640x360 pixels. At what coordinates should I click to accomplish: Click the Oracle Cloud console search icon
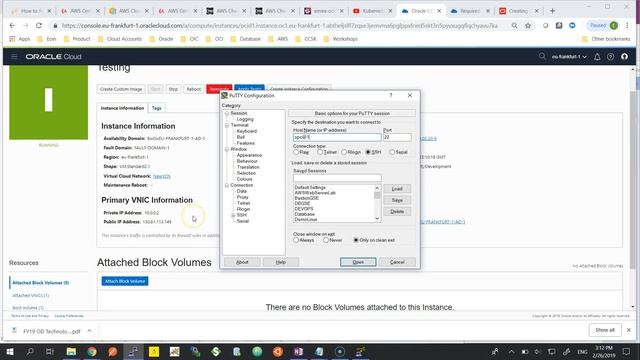click(x=542, y=56)
